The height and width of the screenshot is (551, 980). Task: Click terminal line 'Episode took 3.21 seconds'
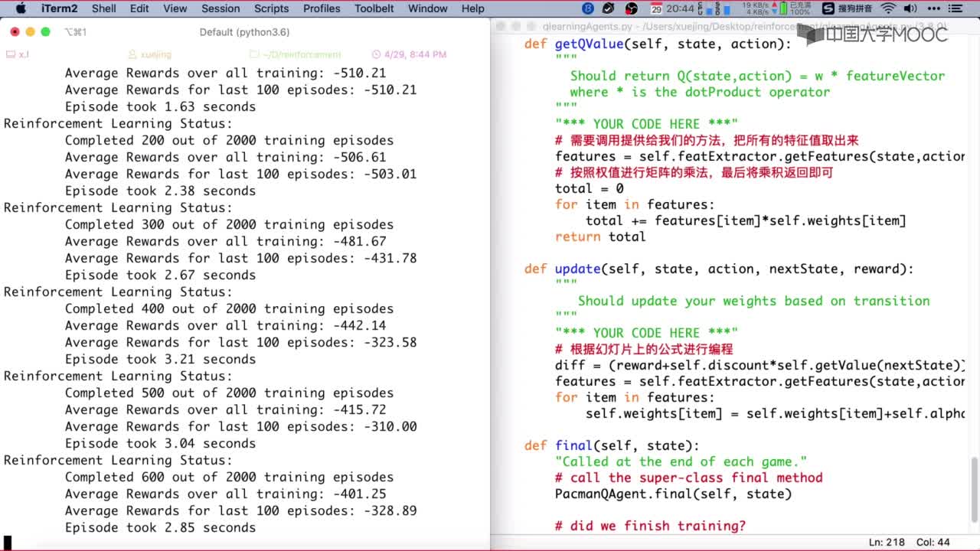[160, 359]
